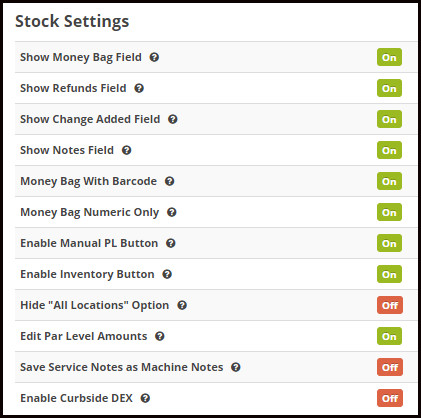Click help icon next to Enable Inventory Button
Viewport: 421px width, 418px height.
[x=167, y=274]
